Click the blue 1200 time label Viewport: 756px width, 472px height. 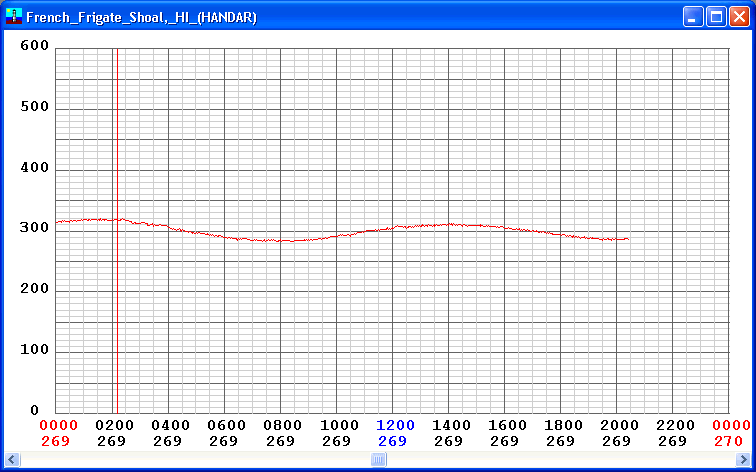coord(394,425)
